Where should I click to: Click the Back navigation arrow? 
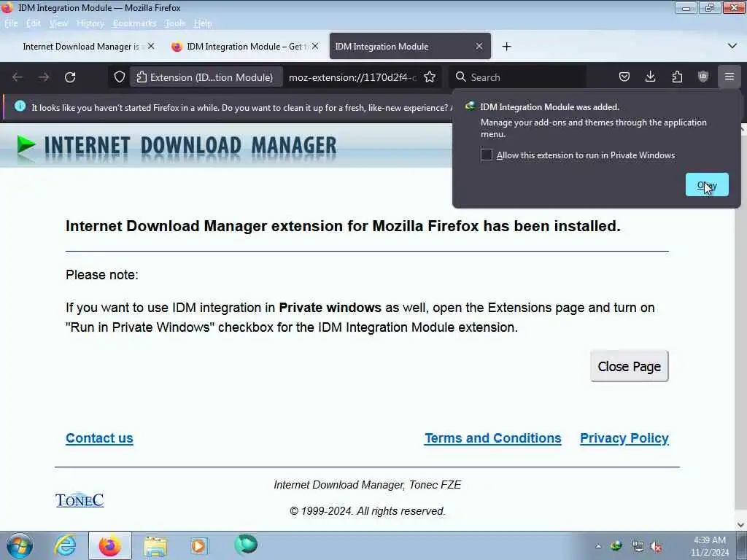tap(18, 77)
